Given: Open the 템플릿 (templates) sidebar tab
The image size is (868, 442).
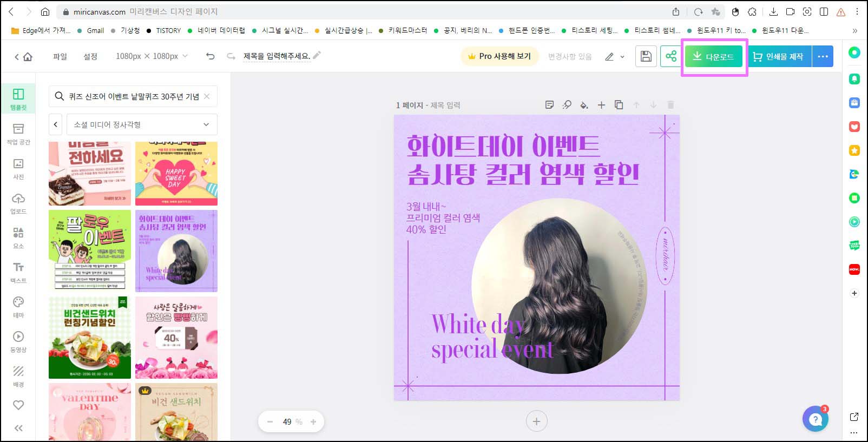Looking at the screenshot, I should tap(18, 100).
